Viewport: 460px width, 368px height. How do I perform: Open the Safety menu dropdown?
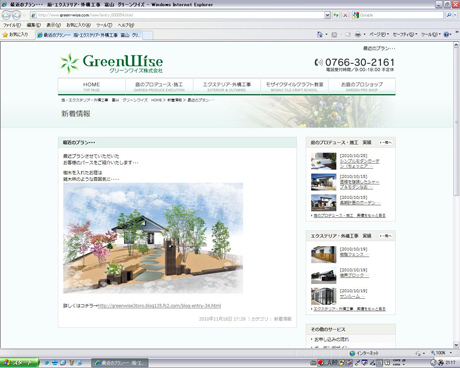coord(405,34)
